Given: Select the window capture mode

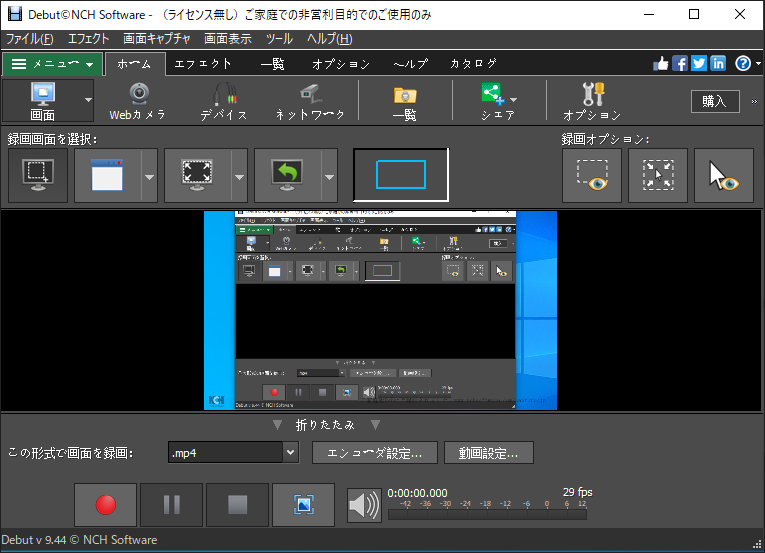Looking at the screenshot, I should tap(107, 176).
